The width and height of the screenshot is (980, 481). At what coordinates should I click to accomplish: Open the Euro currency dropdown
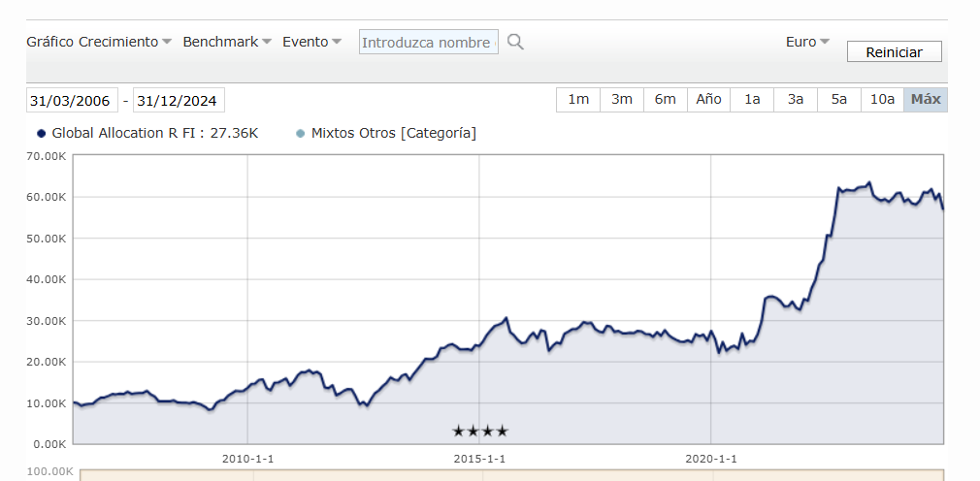pos(807,42)
